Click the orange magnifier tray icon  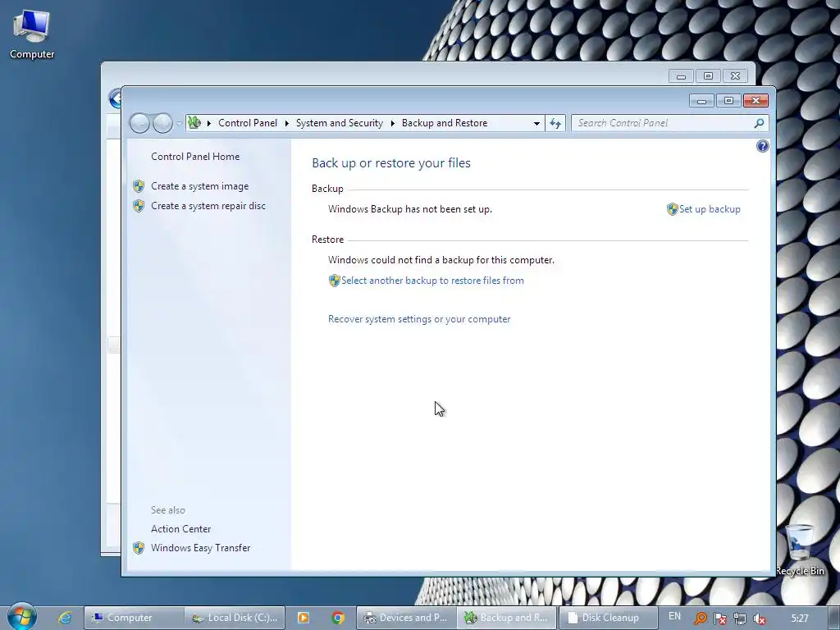[x=700, y=619]
